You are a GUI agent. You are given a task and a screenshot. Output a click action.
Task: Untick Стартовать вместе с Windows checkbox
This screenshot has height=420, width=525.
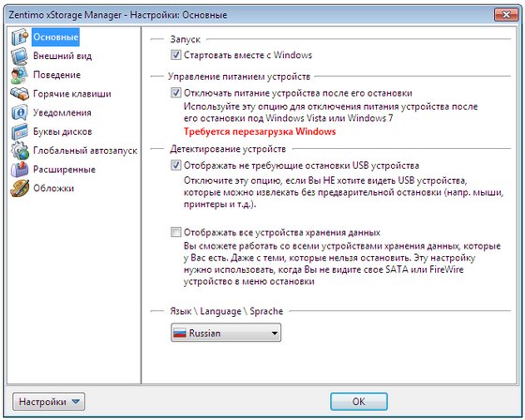click(176, 54)
